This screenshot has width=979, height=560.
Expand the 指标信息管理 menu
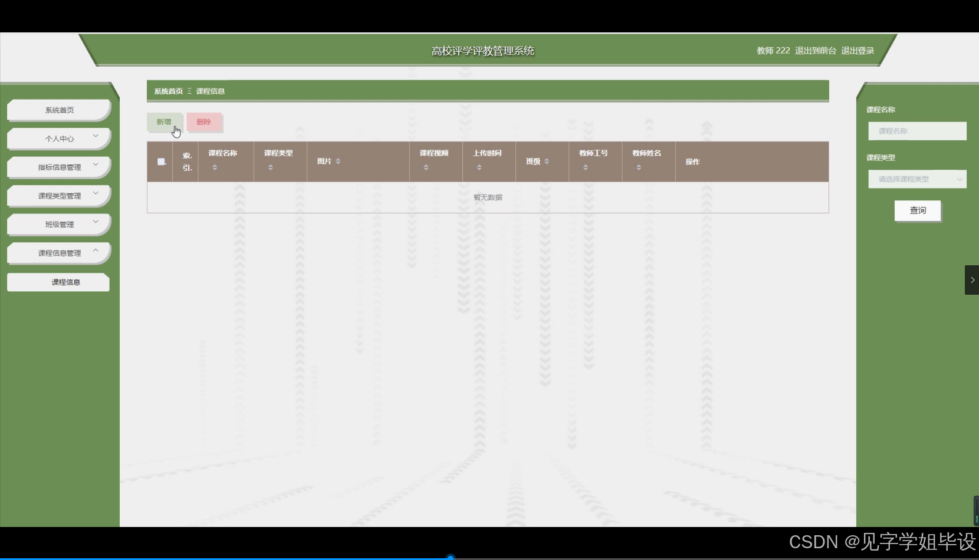click(59, 167)
